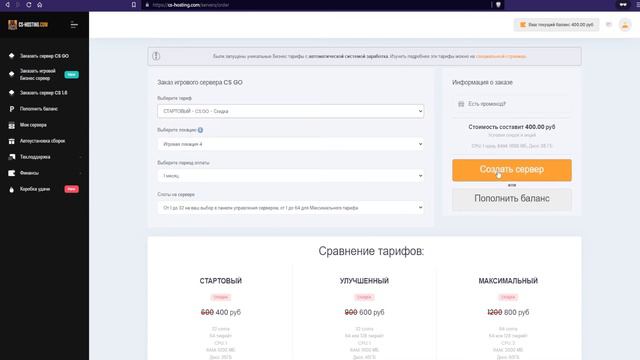640x360 pixels.
Task: Click the current balance 400.00 button
Action: tap(556, 25)
